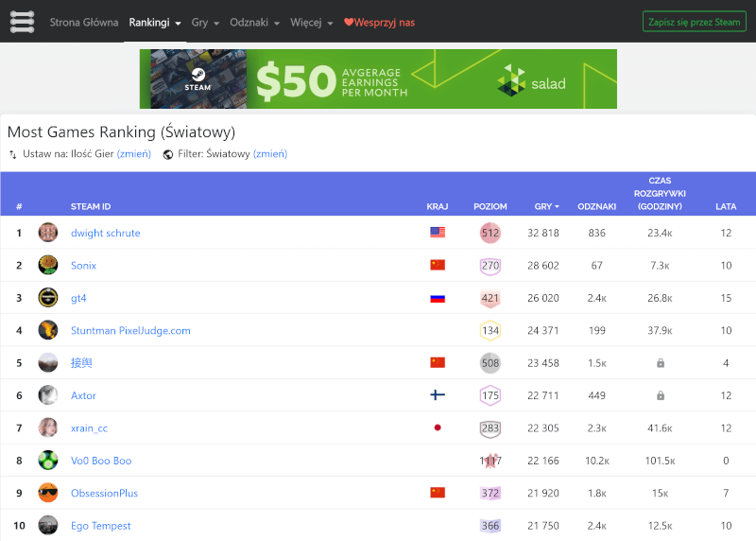This screenshot has width=756, height=541.
Task: Open Stuntman PixelJudge.com profile link
Action: [130, 331]
